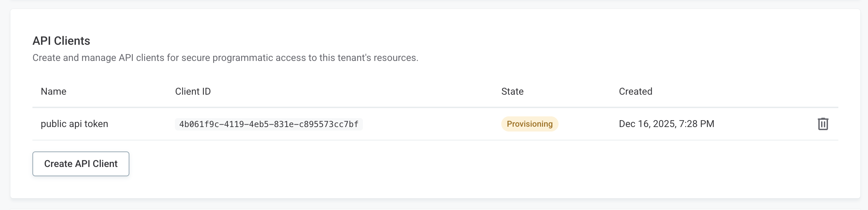Select the State column header
Image resolution: width=868 pixels, height=210 pixels.
click(512, 91)
